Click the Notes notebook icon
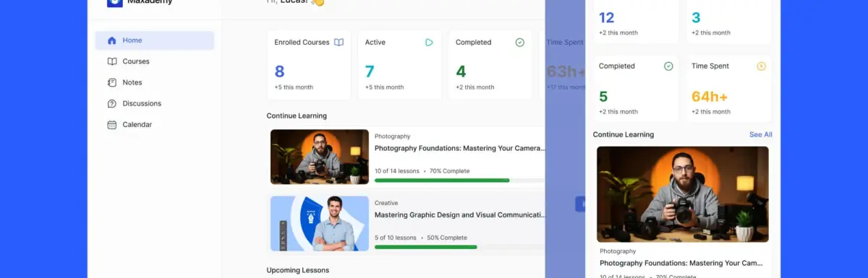Screen dimensions: 868x278 pyautogui.click(x=111, y=82)
